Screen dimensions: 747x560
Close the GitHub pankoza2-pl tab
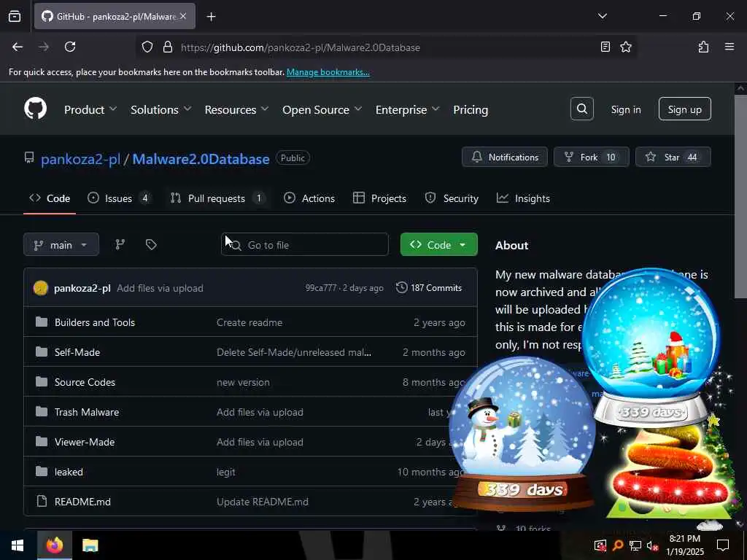tap(183, 16)
